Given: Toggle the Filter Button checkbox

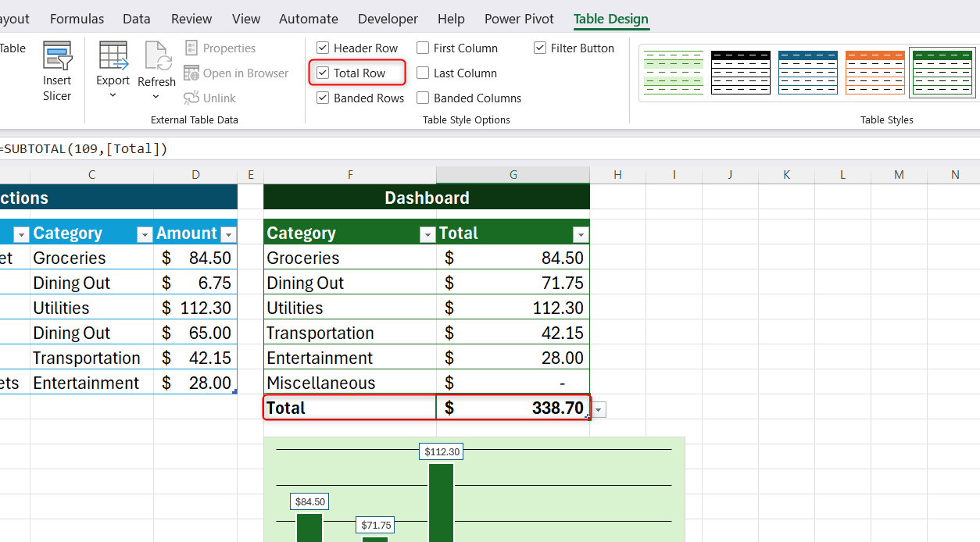Looking at the screenshot, I should [540, 48].
